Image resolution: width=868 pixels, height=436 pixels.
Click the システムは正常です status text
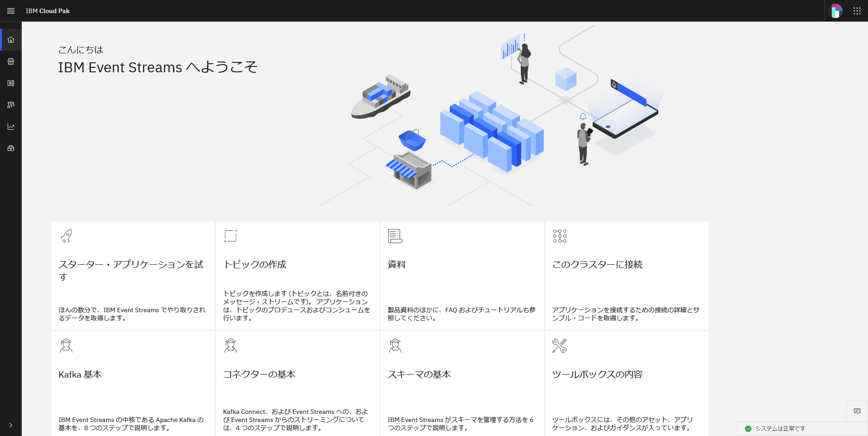[780, 429]
